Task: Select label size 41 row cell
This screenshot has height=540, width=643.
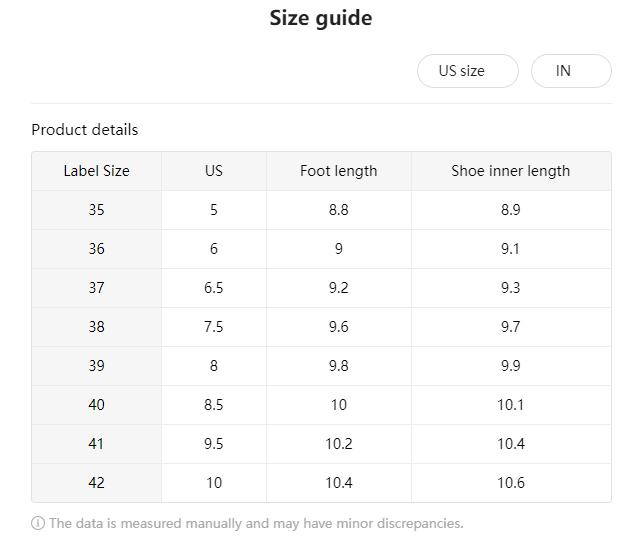Action: click(x=96, y=444)
